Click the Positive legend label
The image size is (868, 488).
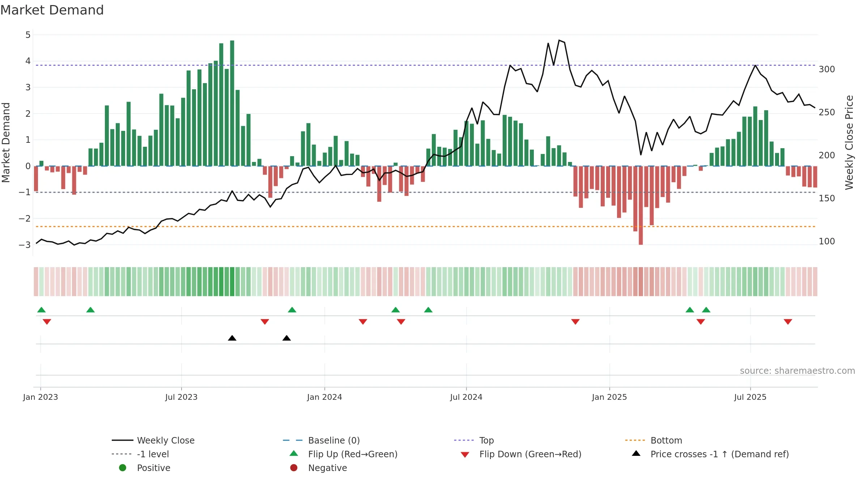(154, 468)
